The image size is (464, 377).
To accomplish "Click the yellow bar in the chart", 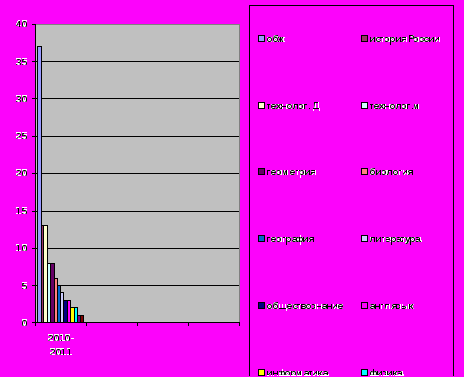I will click(72, 315).
